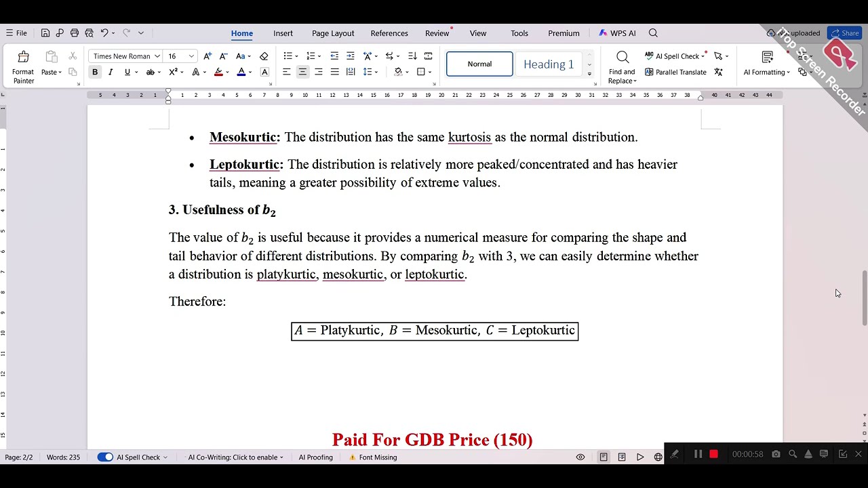Open WPS AI

pos(617,33)
